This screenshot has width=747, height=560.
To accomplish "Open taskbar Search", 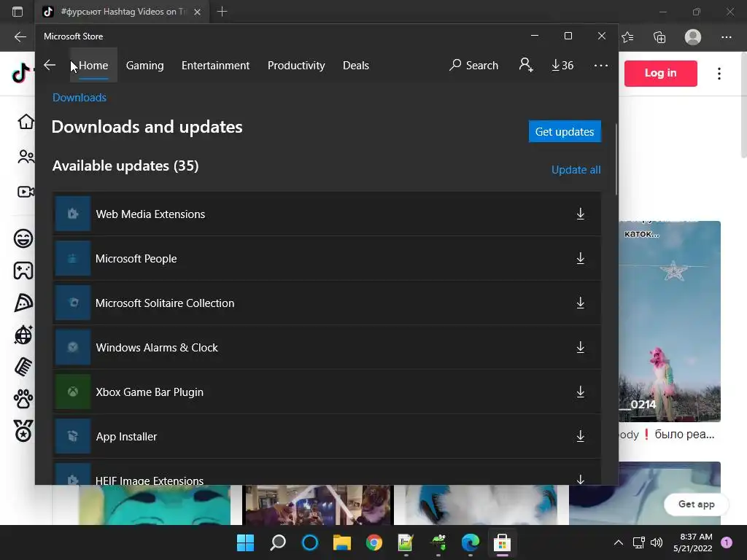I will pos(278,542).
